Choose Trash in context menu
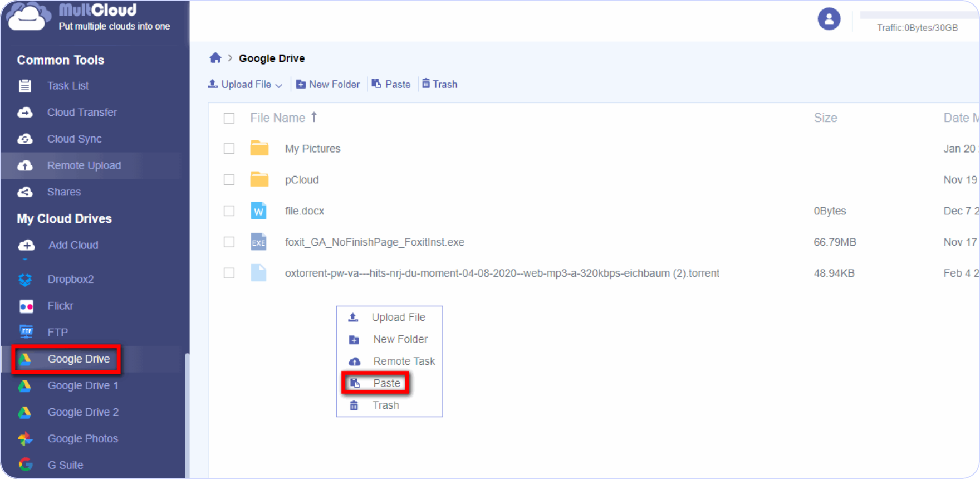Image resolution: width=980 pixels, height=479 pixels. coord(389,405)
